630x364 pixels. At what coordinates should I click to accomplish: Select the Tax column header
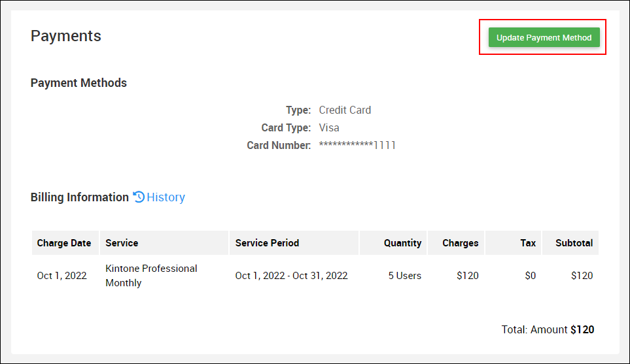coord(528,243)
